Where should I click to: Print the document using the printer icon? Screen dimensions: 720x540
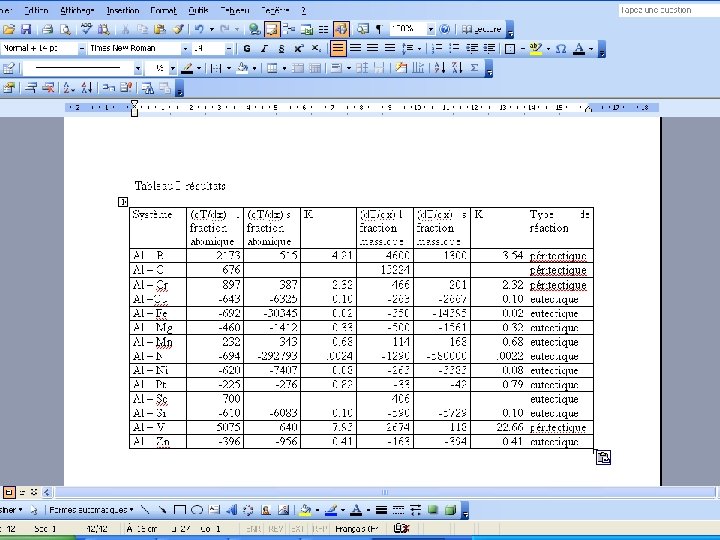(47, 29)
